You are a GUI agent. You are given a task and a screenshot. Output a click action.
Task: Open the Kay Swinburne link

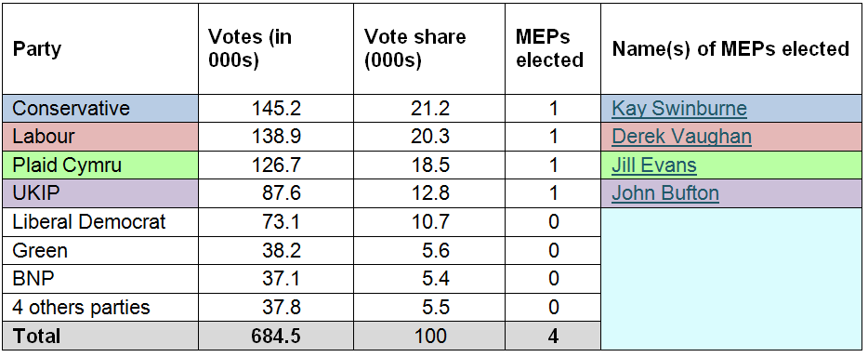tap(679, 108)
